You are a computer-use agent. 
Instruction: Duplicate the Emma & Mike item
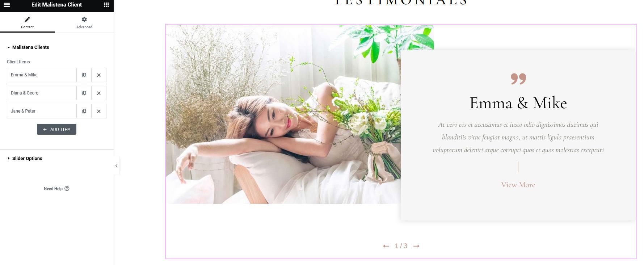coord(84,75)
